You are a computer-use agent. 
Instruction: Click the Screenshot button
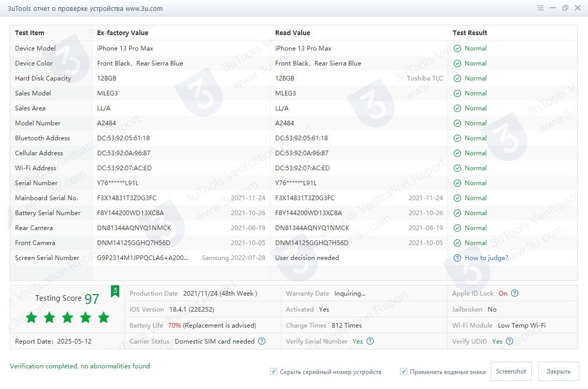(511, 371)
